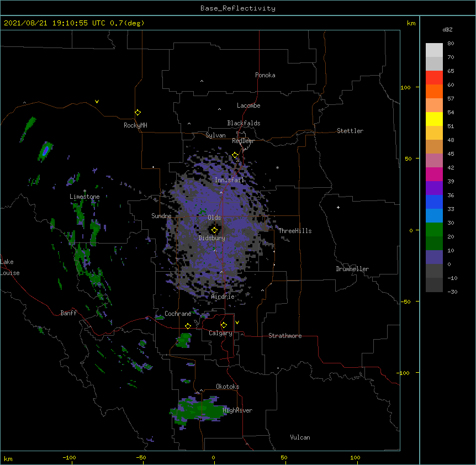Image resolution: width=476 pixels, height=465 pixels.
Task: Click the Airdrie city label
Action: [223, 297]
